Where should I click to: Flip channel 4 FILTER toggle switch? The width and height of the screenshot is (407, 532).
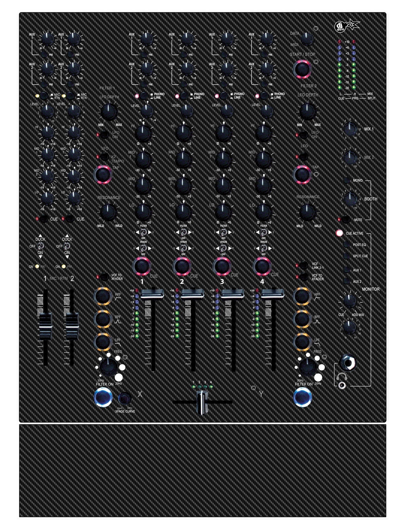(264, 232)
